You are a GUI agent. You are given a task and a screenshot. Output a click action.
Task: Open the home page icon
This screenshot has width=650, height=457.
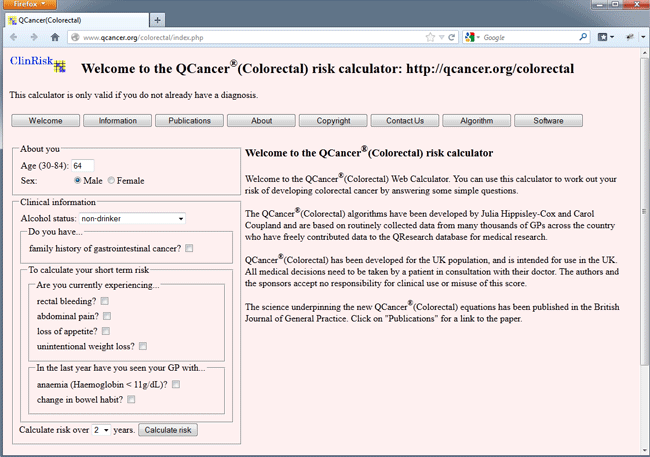click(x=55, y=37)
